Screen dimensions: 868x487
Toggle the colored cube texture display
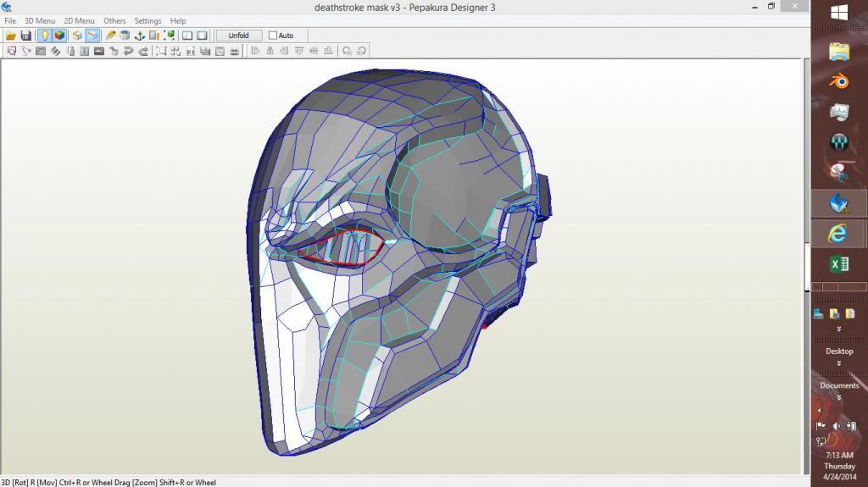(59, 36)
